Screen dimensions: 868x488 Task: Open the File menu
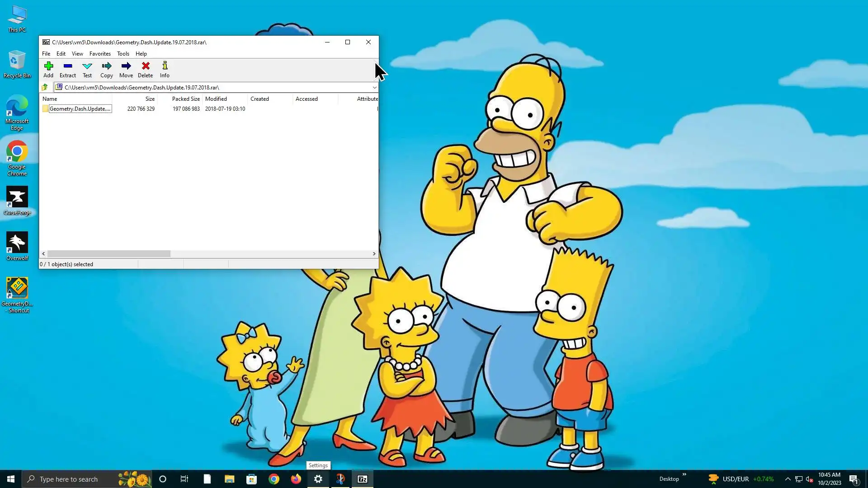pos(46,54)
